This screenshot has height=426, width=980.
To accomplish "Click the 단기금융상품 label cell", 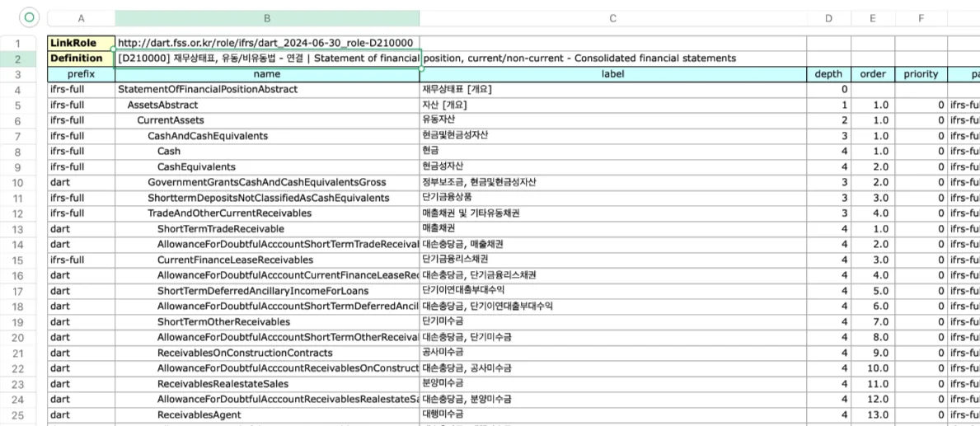I will [612, 198].
